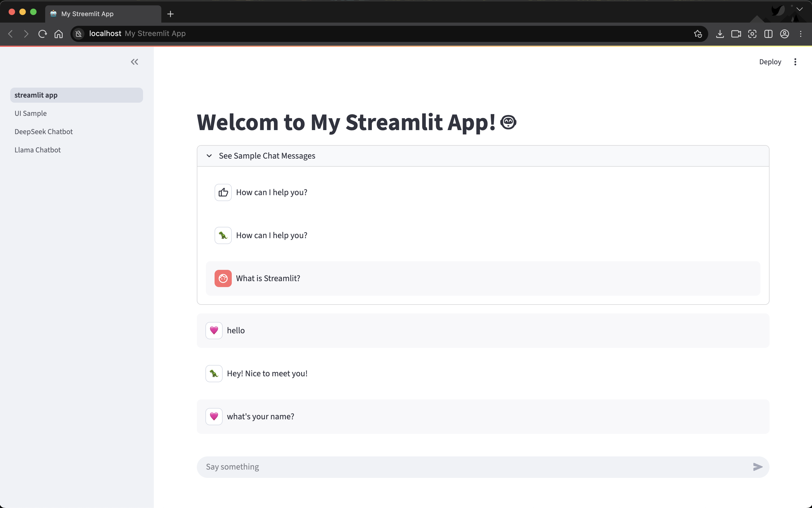Go to browser home page

tap(59, 34)
